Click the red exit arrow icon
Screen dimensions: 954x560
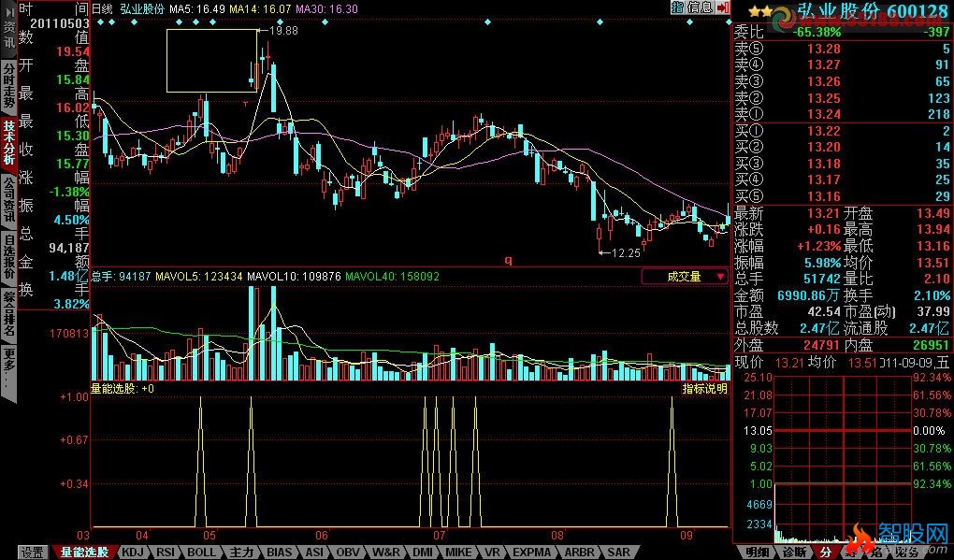[723, 7]
